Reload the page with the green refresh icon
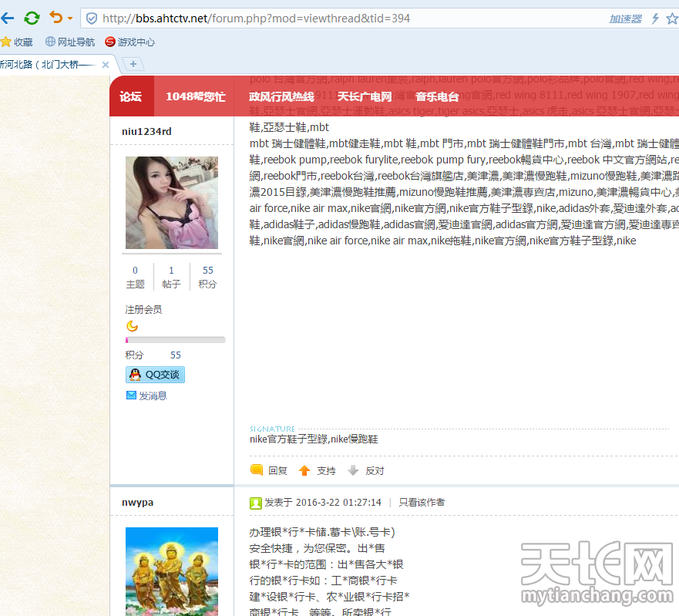679x616 pixels. (x=32, y=18)
